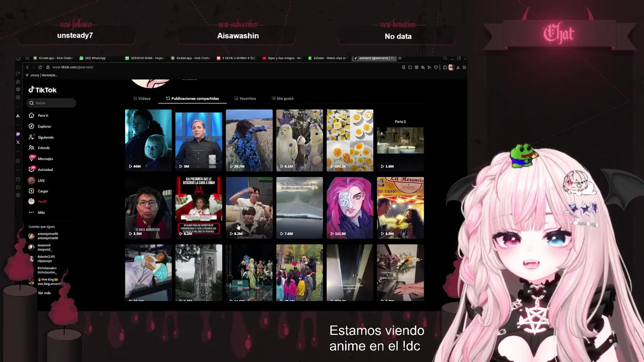Open La Herencia video with 3.8M views
The height and width of the screenshot is (362, 644).
400,208
